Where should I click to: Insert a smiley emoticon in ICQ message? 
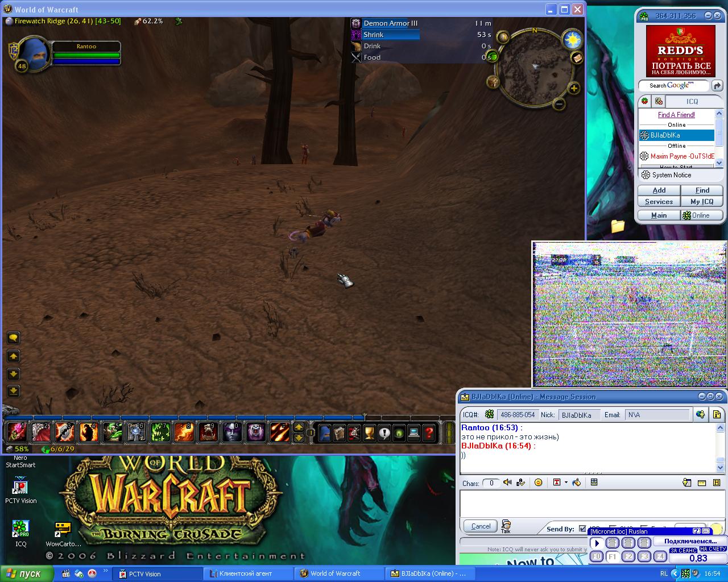point(538,483)
